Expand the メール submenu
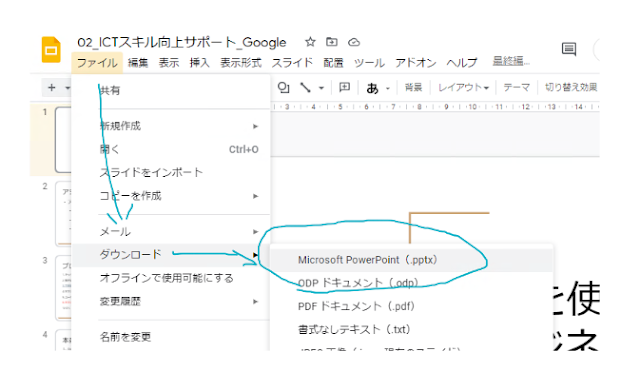The image size is (640, 372). coord(171,232)
